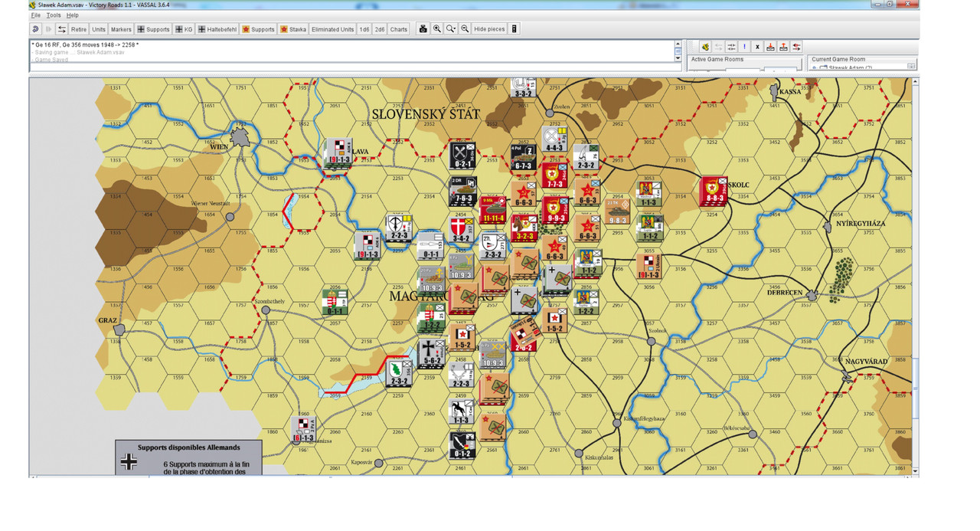Click the overview map icon after Hide pieces
The image size is (980, 531).
point(514,29)
